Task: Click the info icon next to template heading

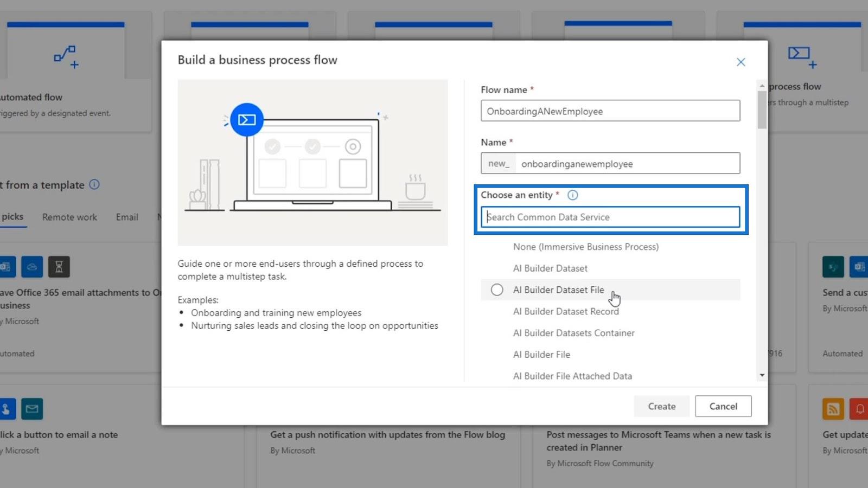Action: pyautogui.click(x=94, y=184)
